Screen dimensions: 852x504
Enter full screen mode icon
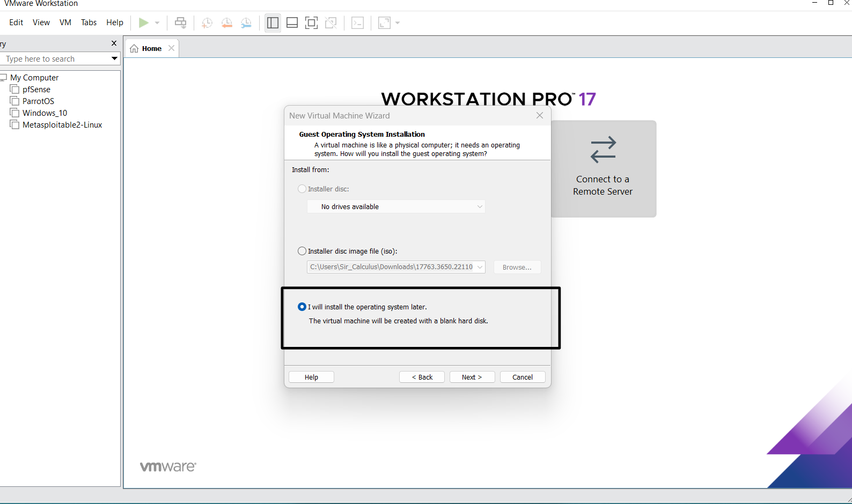point(311,23)
